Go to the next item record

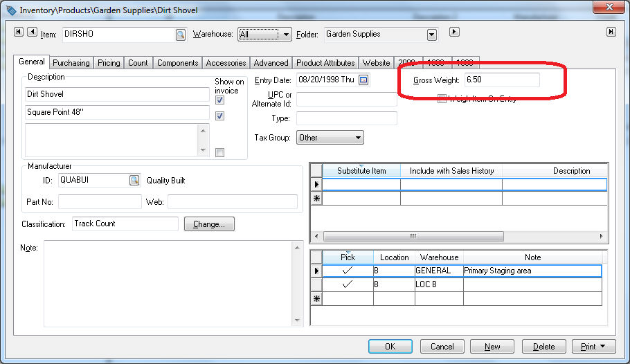click(454, 32)
